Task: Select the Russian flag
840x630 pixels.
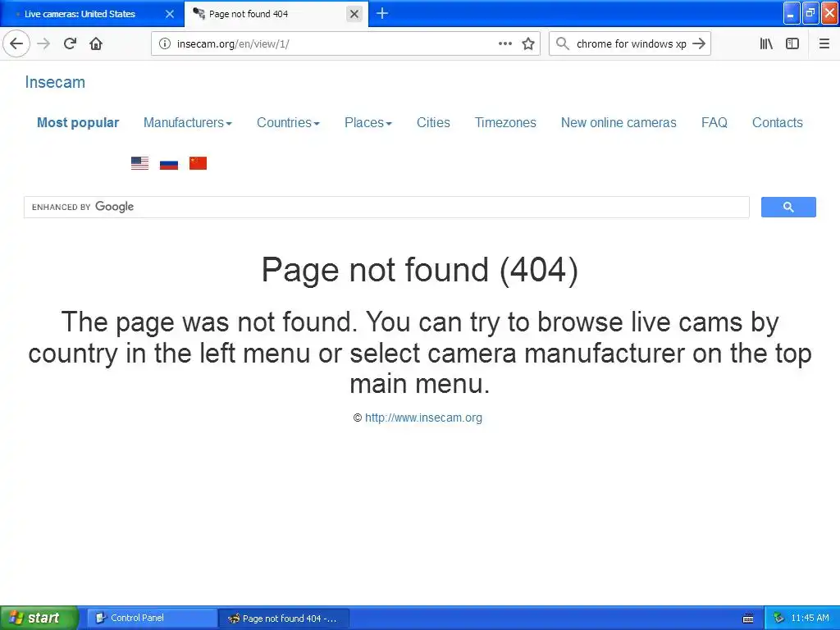Action: click(169, 163)
